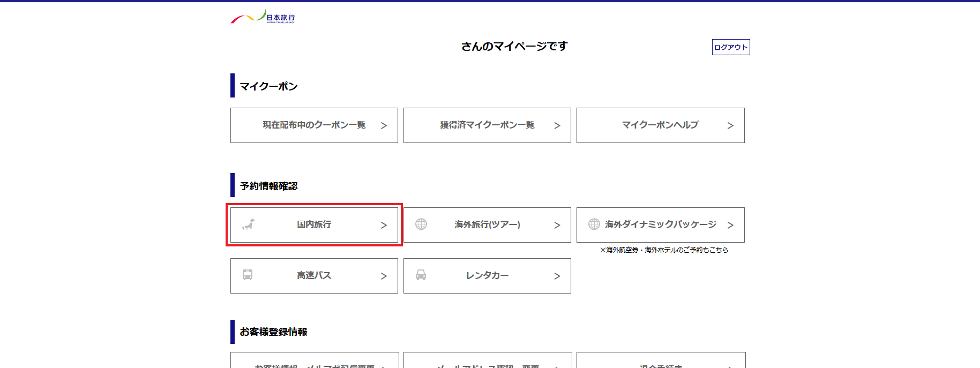The width and height of the screenshot is (980, 368).
Task: Open マイクーポンヘルプ help page
Action: (660, 125)
